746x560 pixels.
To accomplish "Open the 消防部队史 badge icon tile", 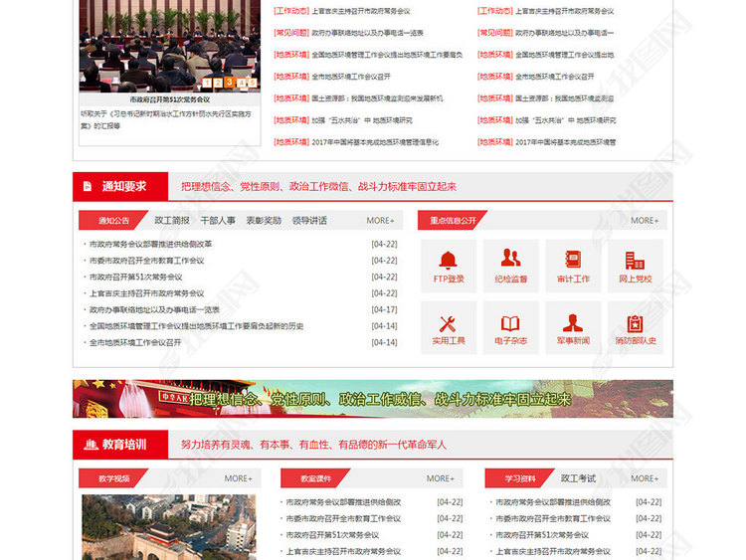I will pos(636,327).
